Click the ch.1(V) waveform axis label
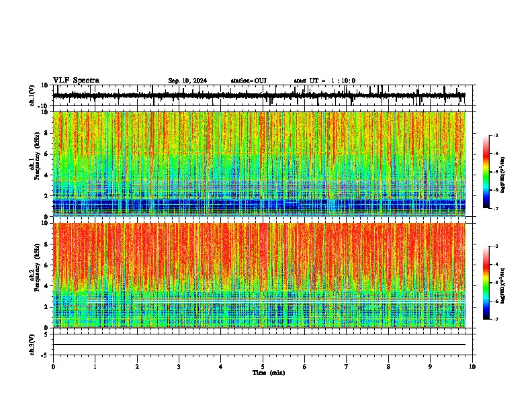The width and height of the screenshot is (532, 411). [x=32, y=95]
